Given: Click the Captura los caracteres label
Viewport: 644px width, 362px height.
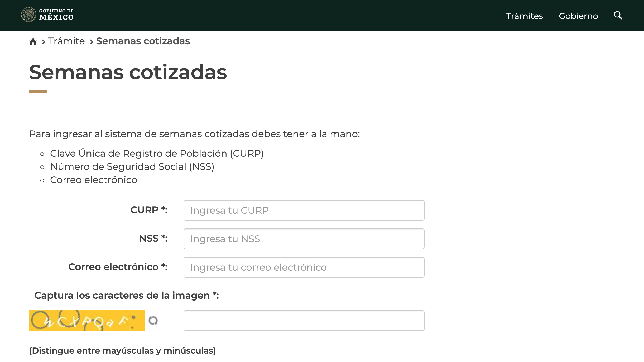Looking at the screenshot, I should click(x=126, y=295).
